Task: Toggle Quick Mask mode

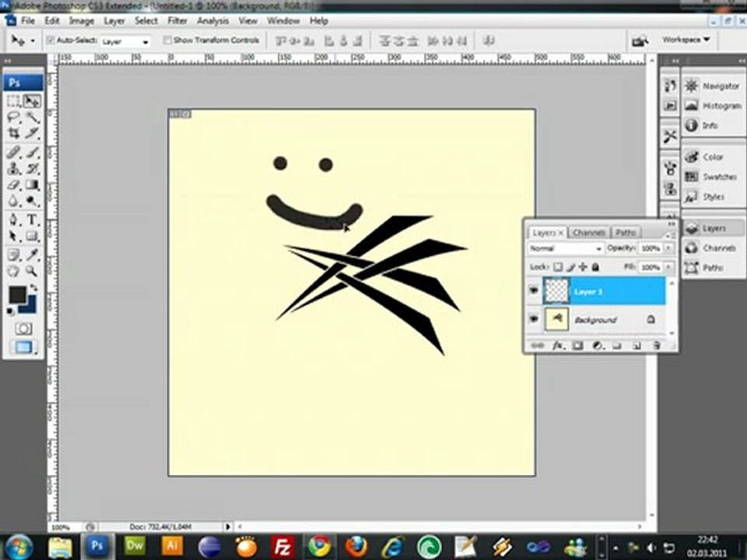Action: (x=23, y=328)
